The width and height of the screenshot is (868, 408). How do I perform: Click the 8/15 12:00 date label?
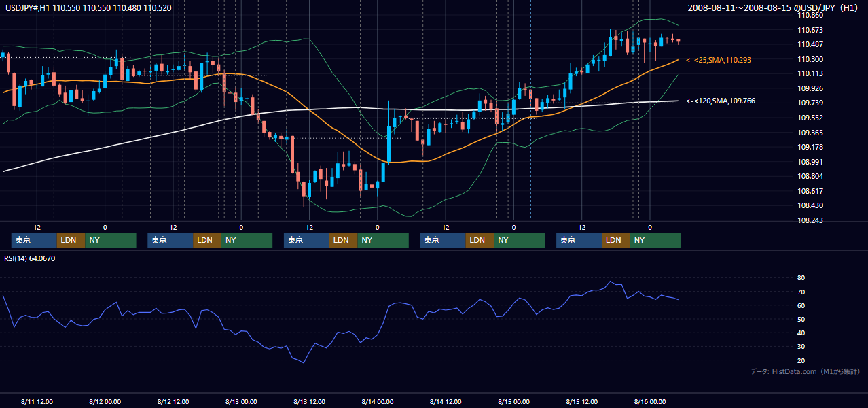pos(581,401)
